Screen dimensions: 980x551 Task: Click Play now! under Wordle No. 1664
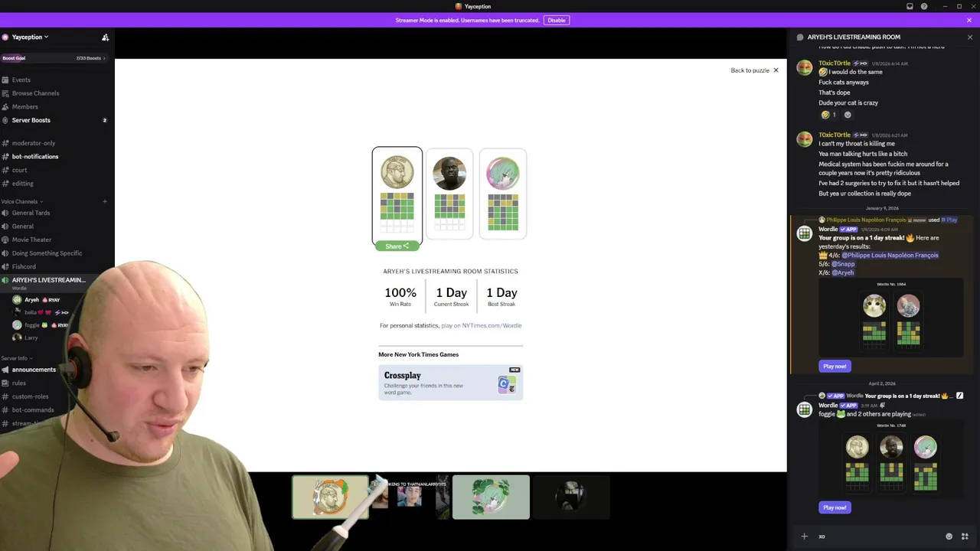pos(835,366)
